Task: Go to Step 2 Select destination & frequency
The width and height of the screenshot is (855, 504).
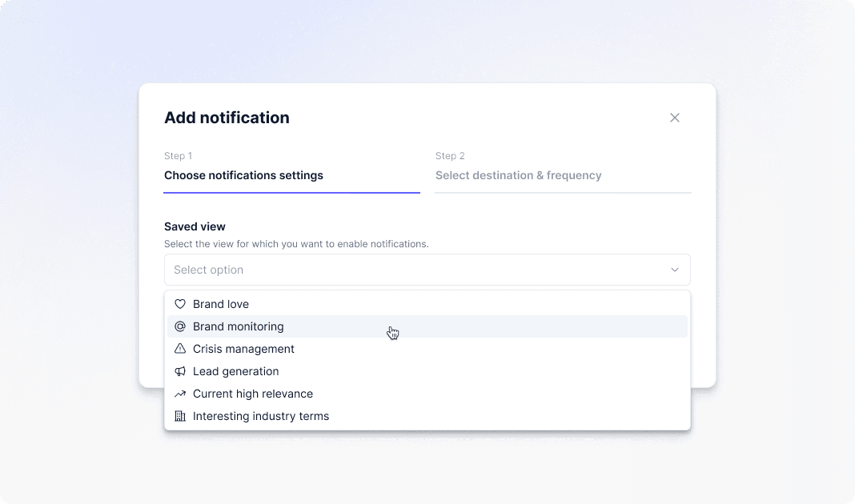Action: pyautogui.click(x=518, y=175)
